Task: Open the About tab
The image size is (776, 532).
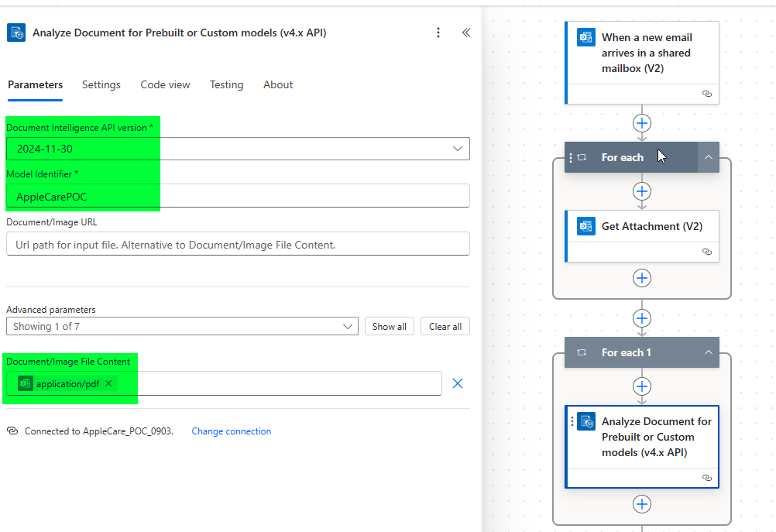Action: click(277, 84)
